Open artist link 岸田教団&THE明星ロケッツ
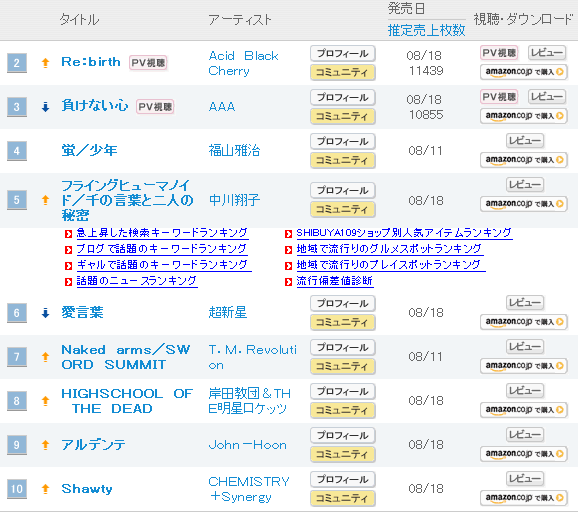Screen dimensions: 578x513 [x=250, y=401]
